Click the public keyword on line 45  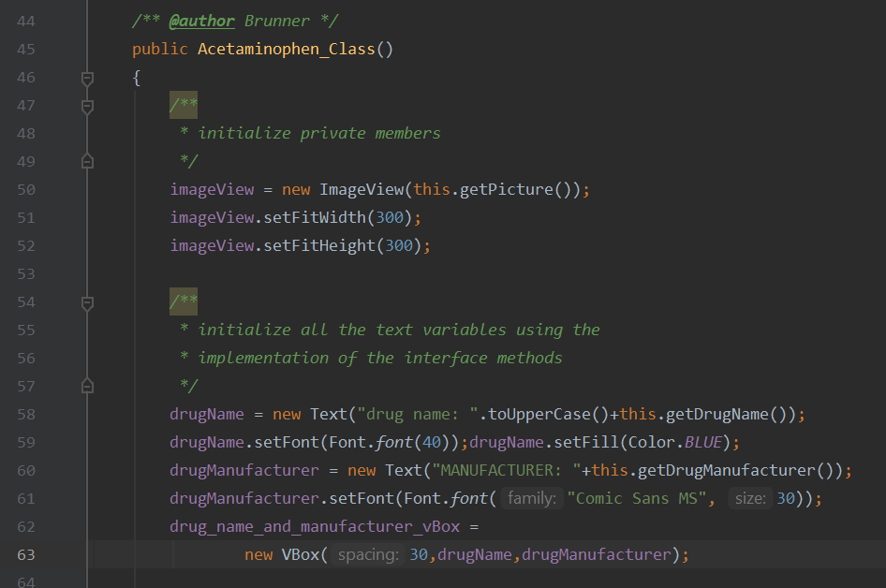coord(160,50)
